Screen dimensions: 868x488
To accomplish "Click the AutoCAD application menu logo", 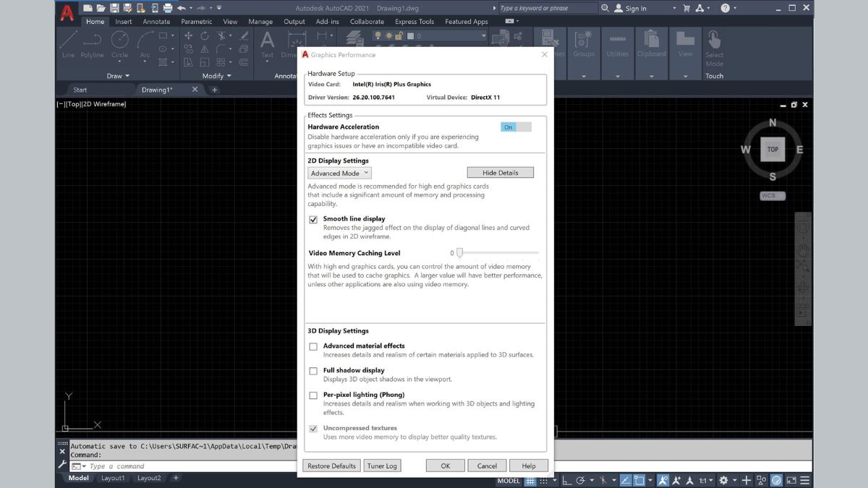I will pos(67,13).
